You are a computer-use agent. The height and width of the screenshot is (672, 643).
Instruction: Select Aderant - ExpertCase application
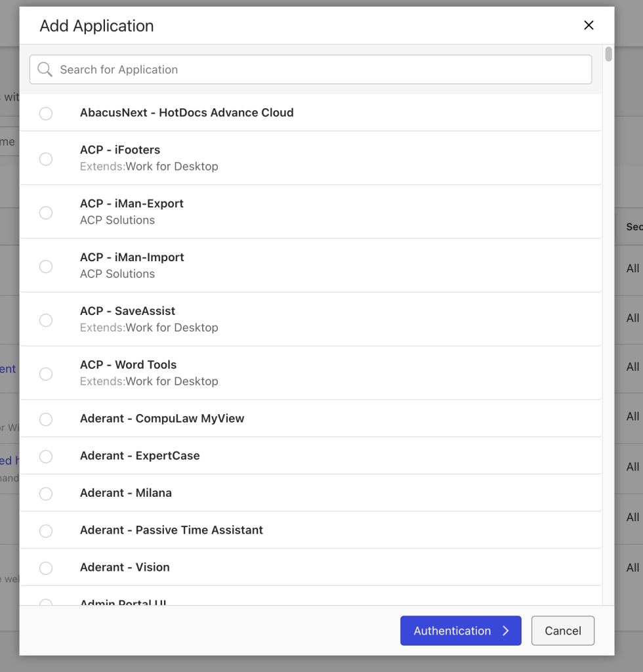(x=46, y=457)
